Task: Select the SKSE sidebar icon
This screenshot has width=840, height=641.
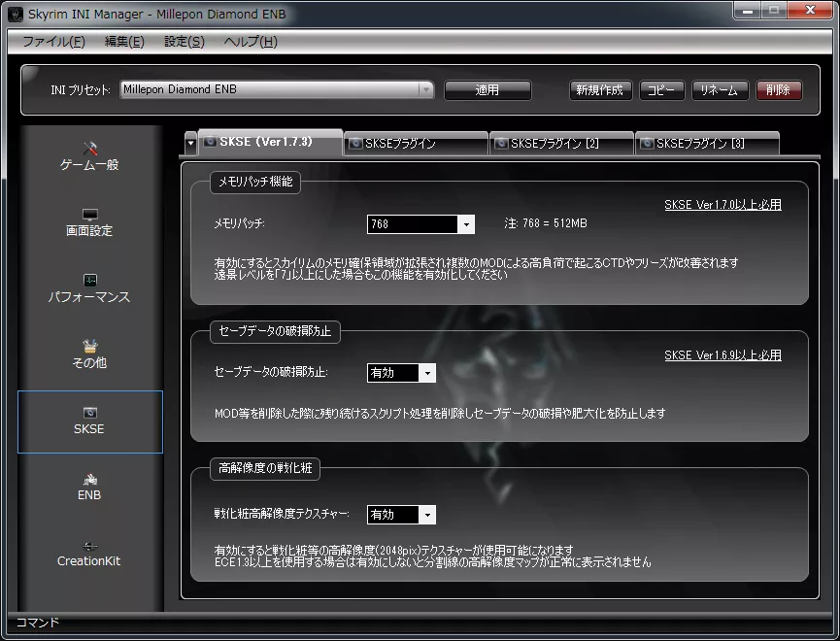Action: 90,413
